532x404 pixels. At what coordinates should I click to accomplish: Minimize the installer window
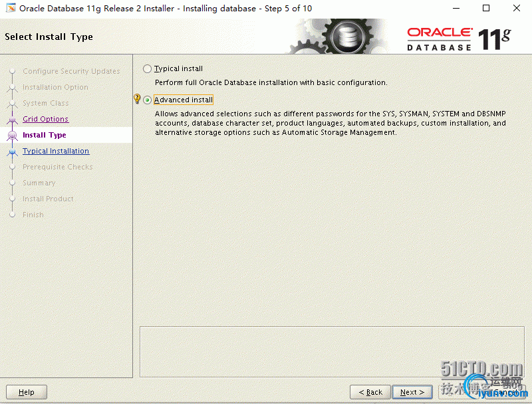click(456, 8)
